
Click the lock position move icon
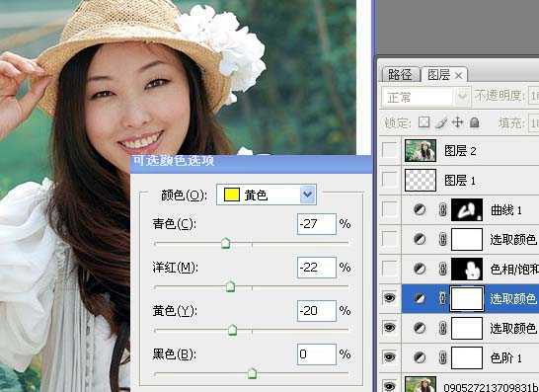tap(457, 122)
